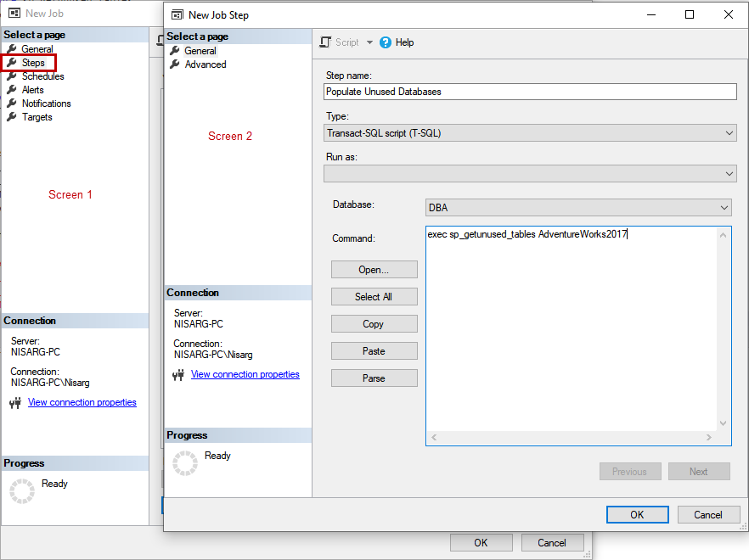Click wrench icon beside Schedules page

point(12,76)
